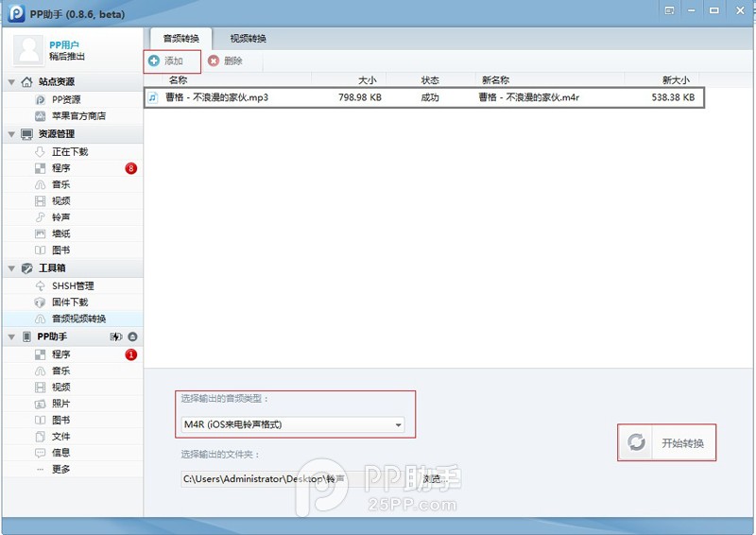Collapse the 站点资源 section
The height and width of the screenshot is (535, 756).
(x=11, y=82)
